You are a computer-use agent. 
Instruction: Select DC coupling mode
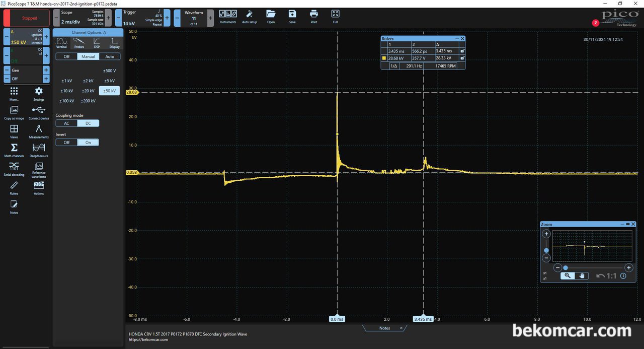pyautogui.click(x=88, y=123)
